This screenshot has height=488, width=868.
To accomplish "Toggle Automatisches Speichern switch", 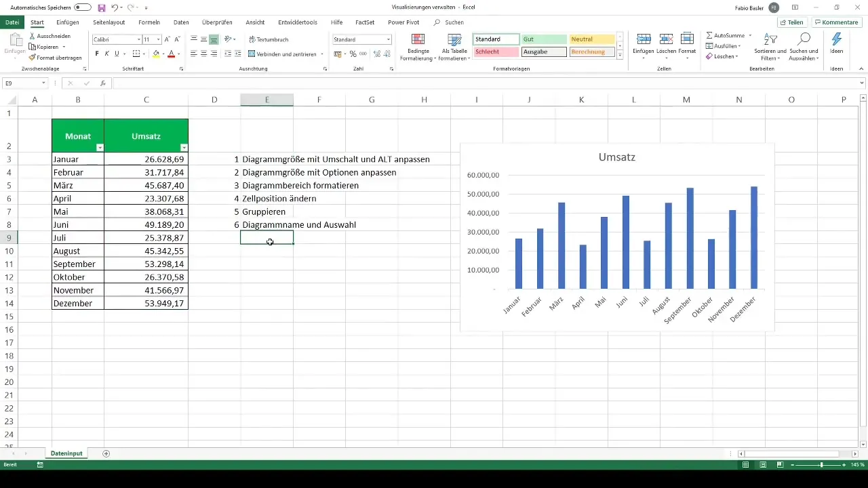I will (83, 7).
